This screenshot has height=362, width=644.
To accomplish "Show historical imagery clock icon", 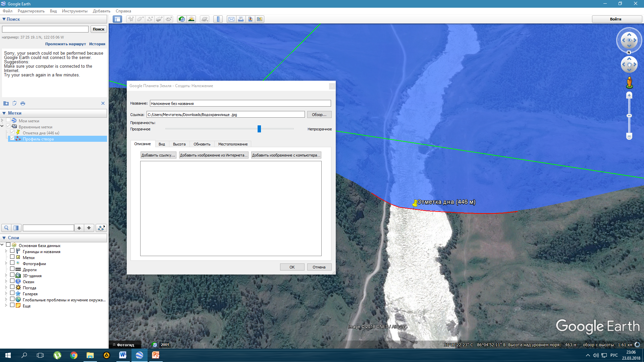I will pyautogui.click(x=181, y=19).
